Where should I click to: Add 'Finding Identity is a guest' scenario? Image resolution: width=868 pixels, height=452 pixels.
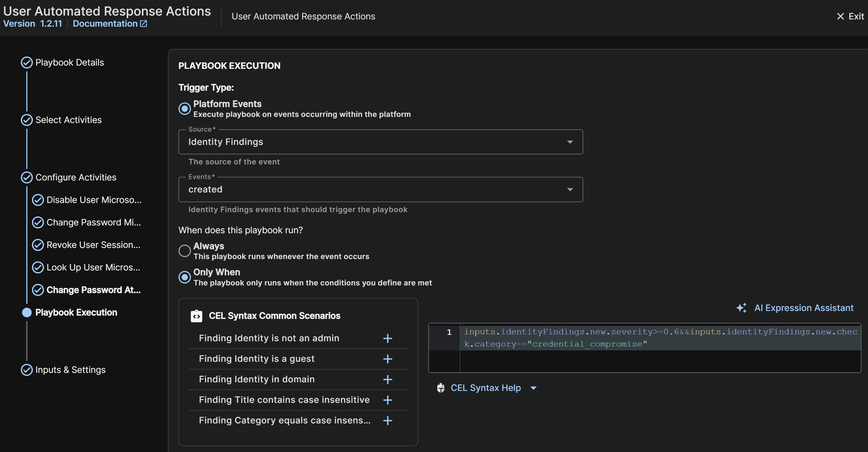click(x=388, y=359)
